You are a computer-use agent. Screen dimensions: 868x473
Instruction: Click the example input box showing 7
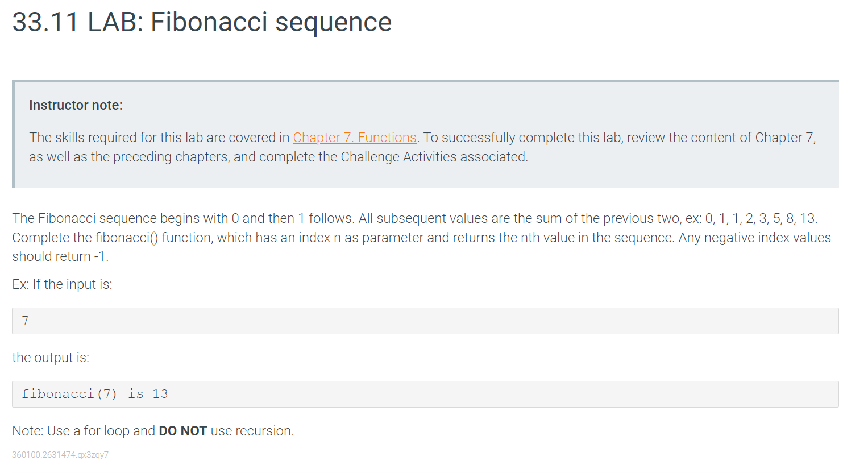pos(425,321)
